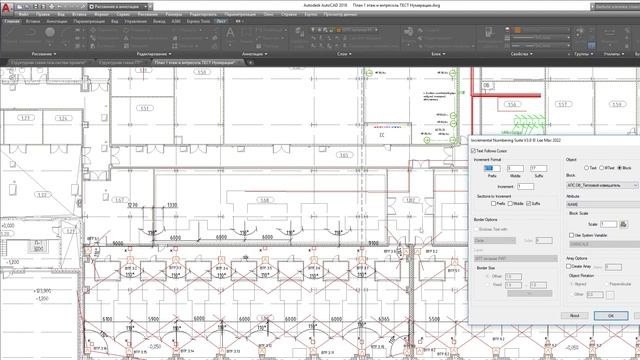Expand the Аннотации ribbon panel
Viewport: 640px width, 360px height.
254,54
